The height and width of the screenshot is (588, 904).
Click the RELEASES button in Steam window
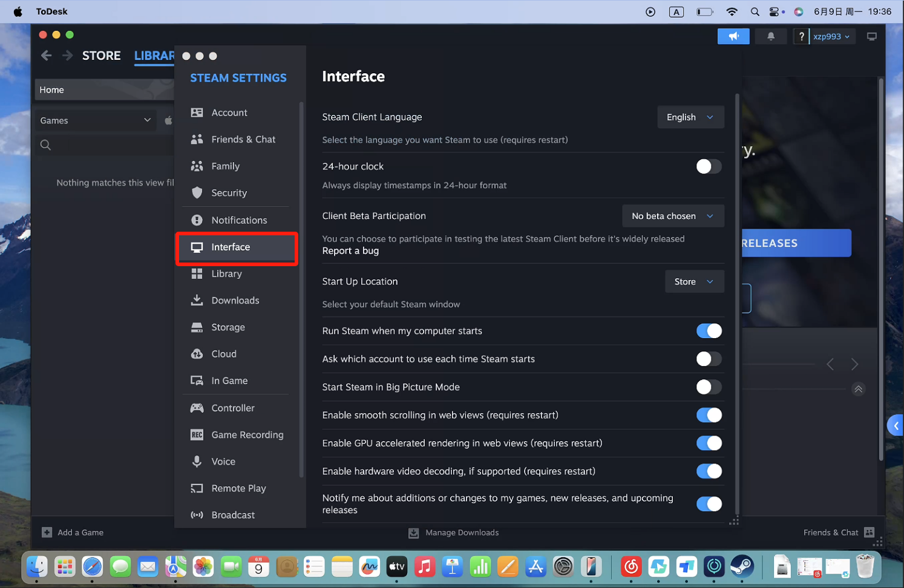(x=796, y=243)
